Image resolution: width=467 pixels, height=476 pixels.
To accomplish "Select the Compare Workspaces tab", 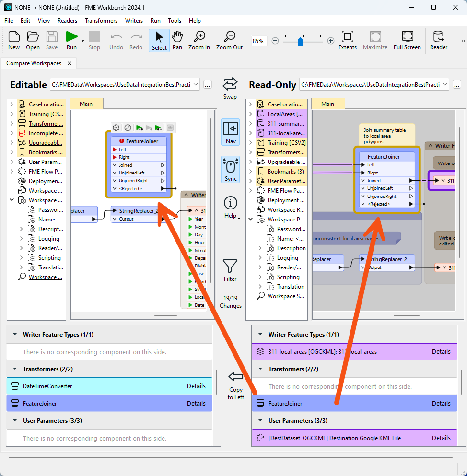I will [x=34, y=63].
